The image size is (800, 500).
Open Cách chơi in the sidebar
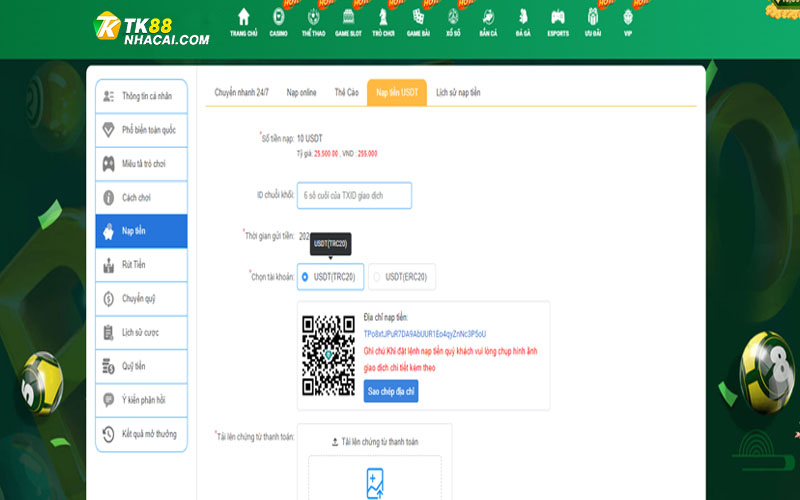pyautogui.click(x=141, y=197)
